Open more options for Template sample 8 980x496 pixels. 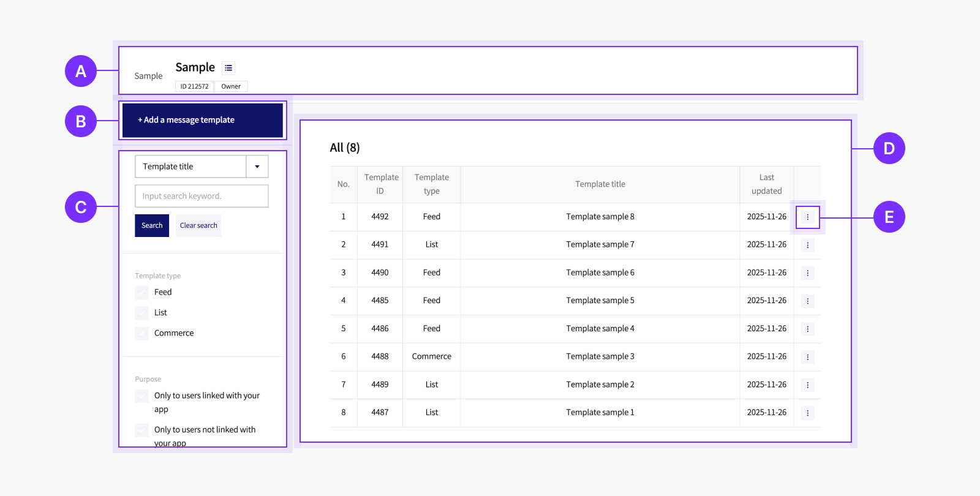tap(807, 217)
